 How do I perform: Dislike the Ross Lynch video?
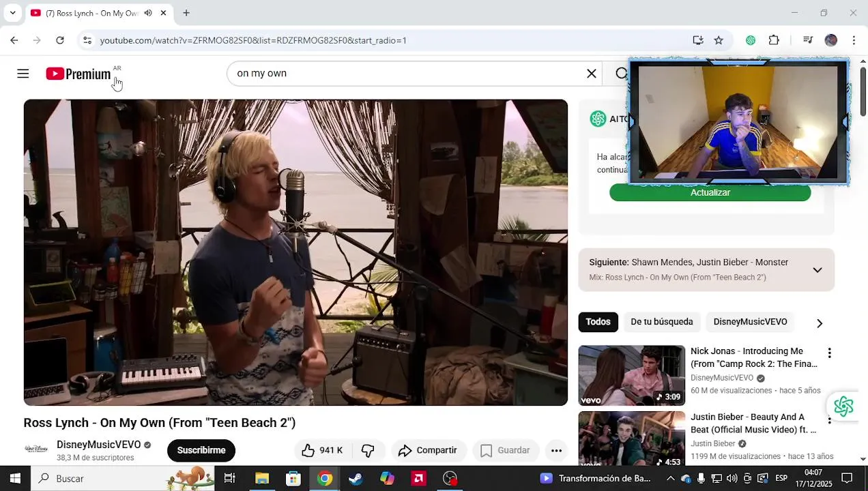point(368,450)
